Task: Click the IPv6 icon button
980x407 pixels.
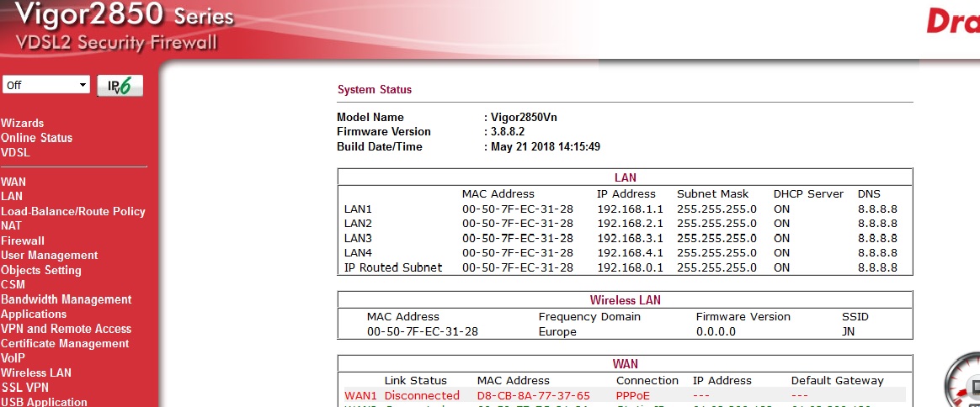Action: [120, 86]
